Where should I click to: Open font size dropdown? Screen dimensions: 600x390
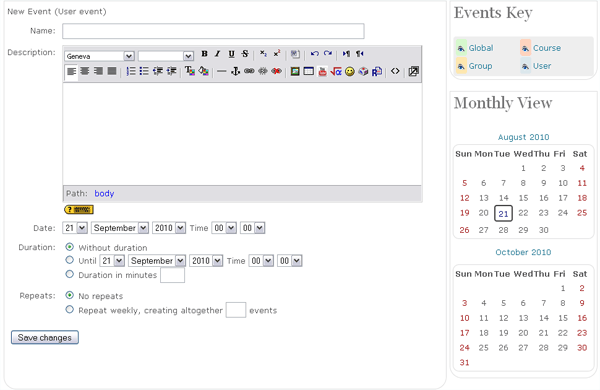(x=166, y=56)
